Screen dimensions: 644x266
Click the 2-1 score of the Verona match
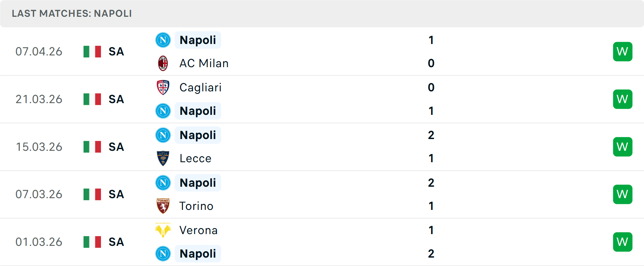coord(431,241)
